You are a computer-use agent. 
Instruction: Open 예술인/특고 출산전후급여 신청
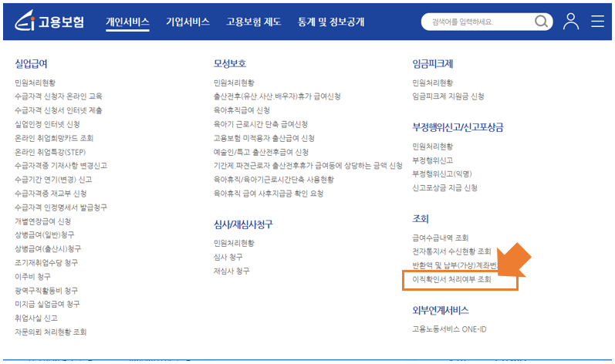[x=261, y=152]
